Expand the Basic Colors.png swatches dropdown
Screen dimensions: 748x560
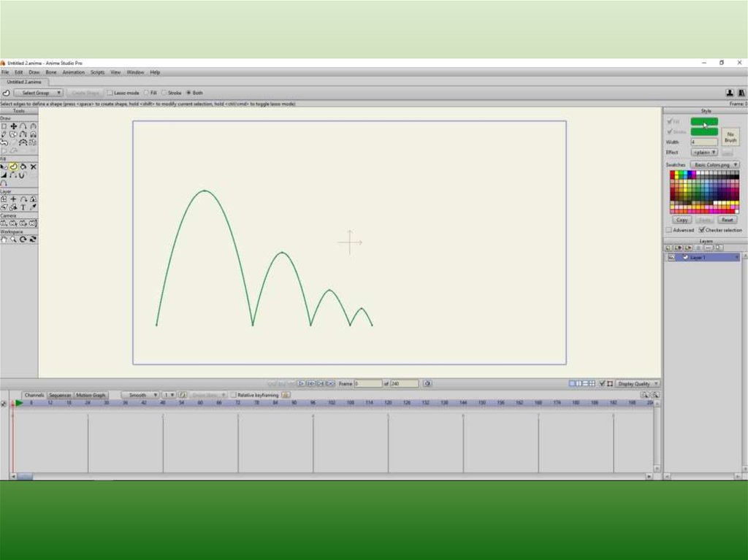point(714,165)
